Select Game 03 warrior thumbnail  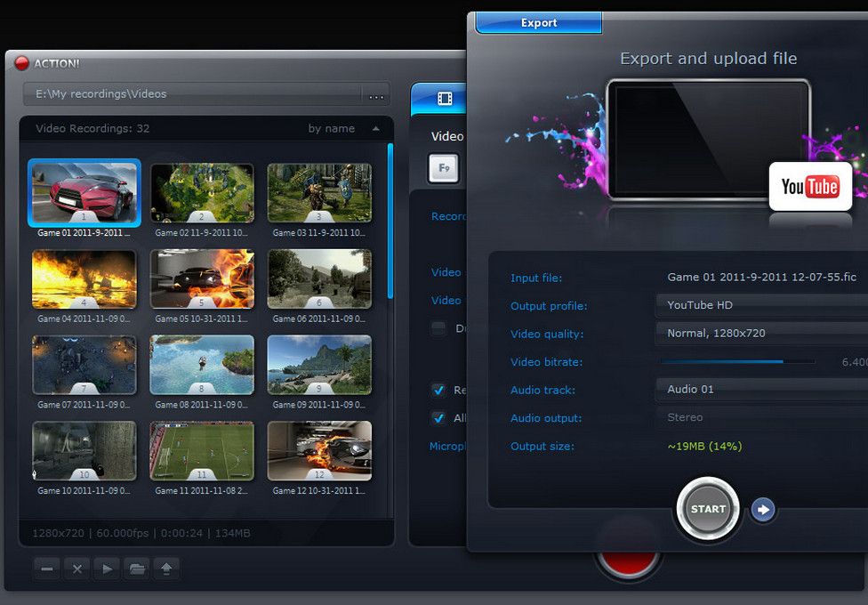[319, 193]
